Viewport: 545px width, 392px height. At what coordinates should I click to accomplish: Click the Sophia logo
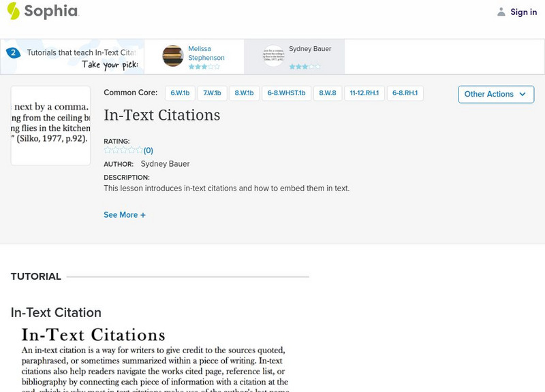43,11
